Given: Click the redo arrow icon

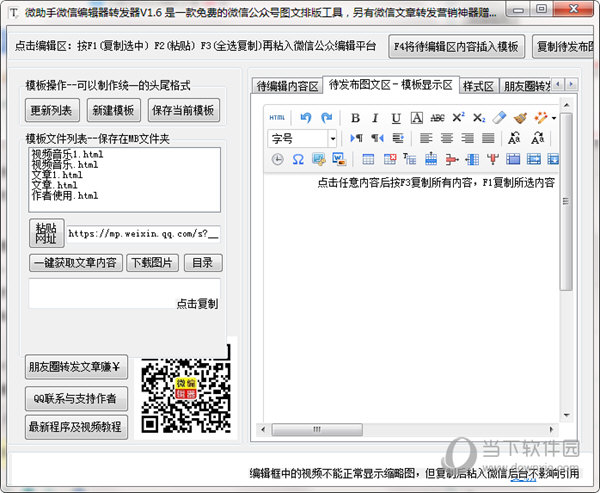Looking at the screenshot, I should (x=326, y=118).
